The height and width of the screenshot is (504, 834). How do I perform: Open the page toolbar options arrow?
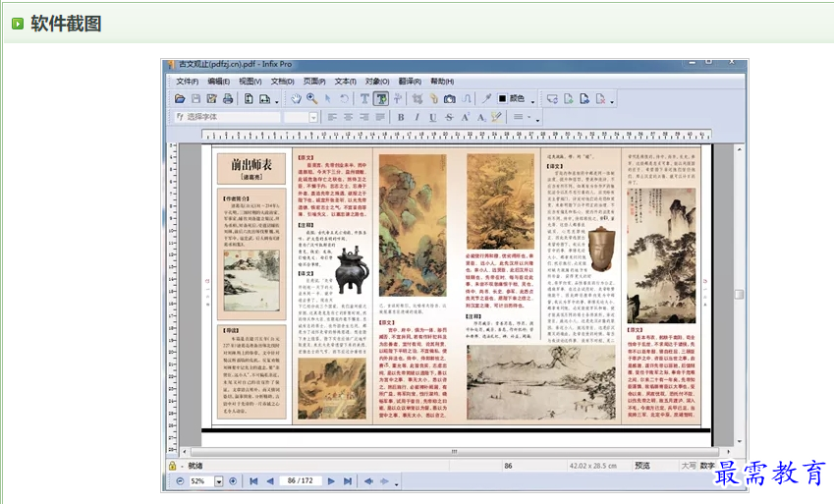click(612, 101)
